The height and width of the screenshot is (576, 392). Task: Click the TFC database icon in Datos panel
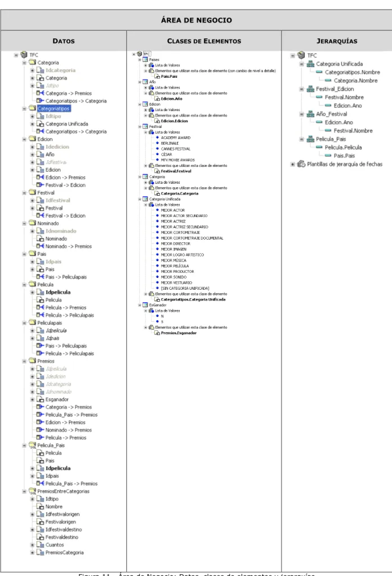click(x=24, y=55)
